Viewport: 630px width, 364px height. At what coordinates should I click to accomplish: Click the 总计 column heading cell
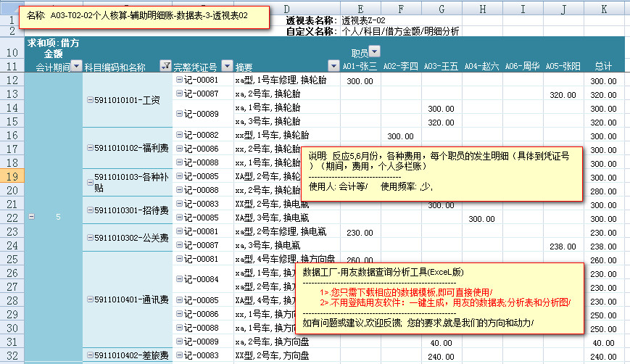pos(602,66)
